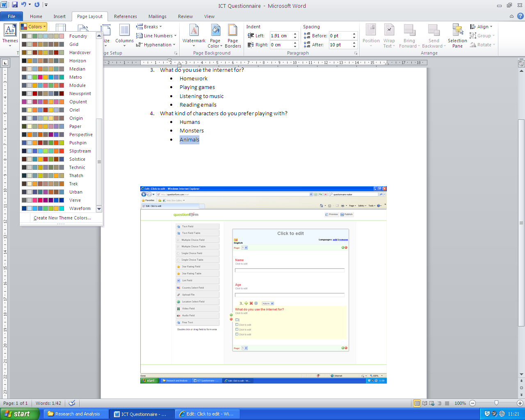Screen dimensions: 525x420
Task: Click the Save icon in quick access toolbar
Action: pyautogui.click(x=15, y=5)
